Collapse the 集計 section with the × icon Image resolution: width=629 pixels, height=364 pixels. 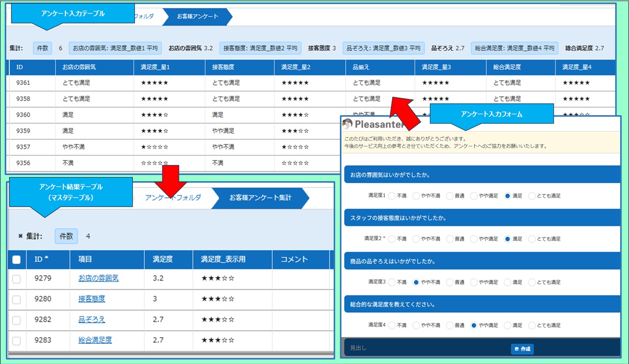click(x=20, y=236)
